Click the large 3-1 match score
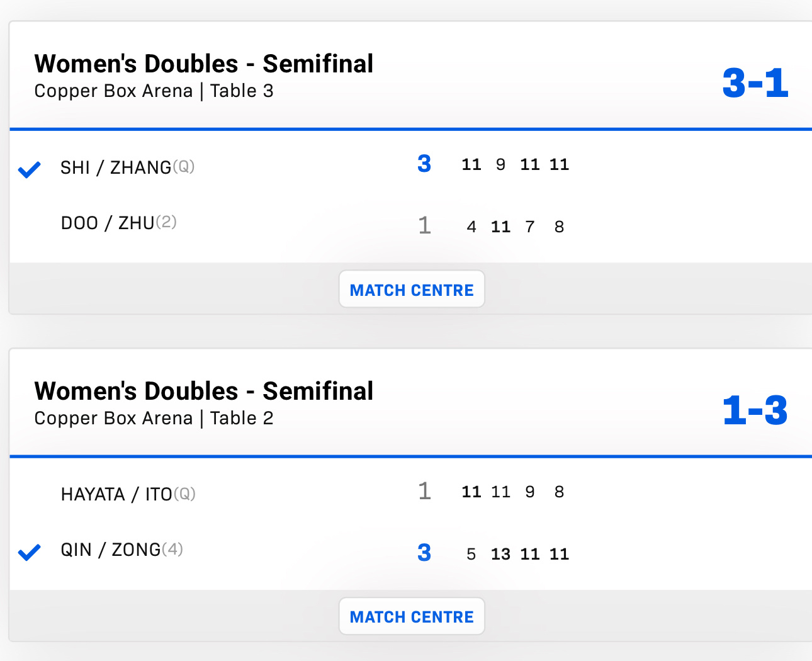Image resolution: width=812 pixels, height=661 pixels. (x=755, y=83)
